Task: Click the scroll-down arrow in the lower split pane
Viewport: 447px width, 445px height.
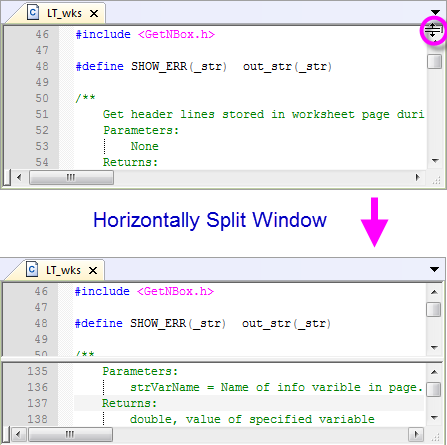Action: tap(434, 417)
